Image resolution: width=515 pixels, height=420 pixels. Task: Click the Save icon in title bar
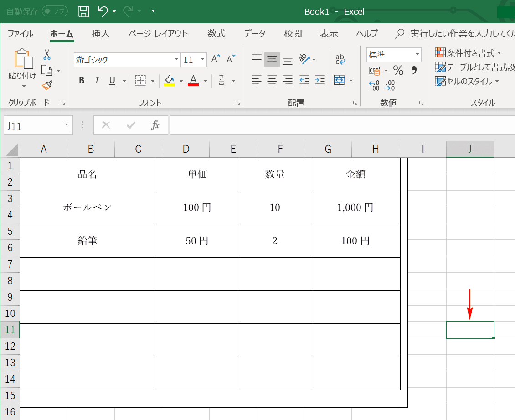pos(83,11)
